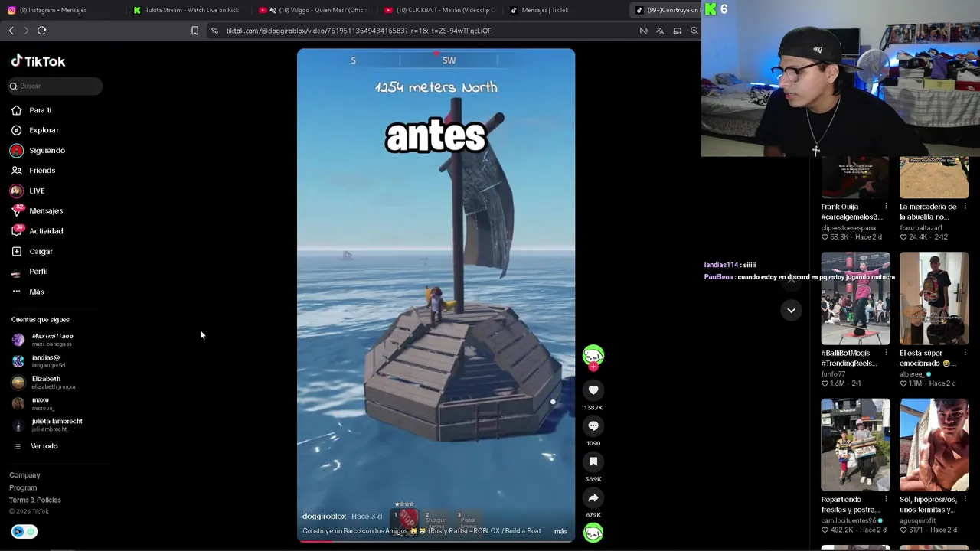Open the Friends section
This screenshot has height=551, width=980.
(x=34, y=170)
